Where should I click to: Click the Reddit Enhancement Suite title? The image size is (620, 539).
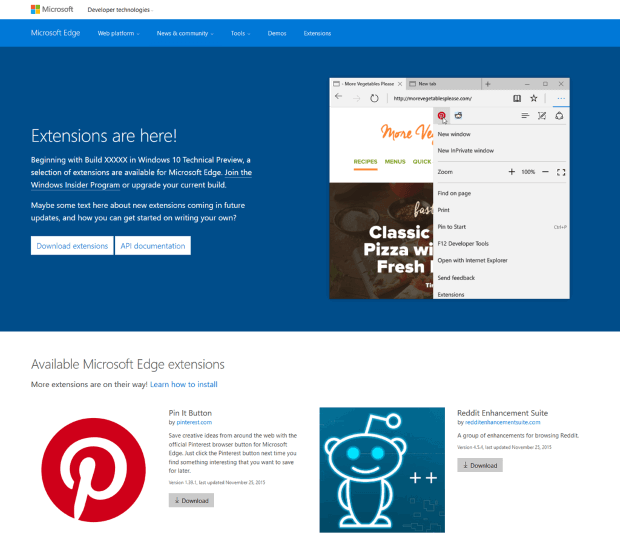[503, 413]
